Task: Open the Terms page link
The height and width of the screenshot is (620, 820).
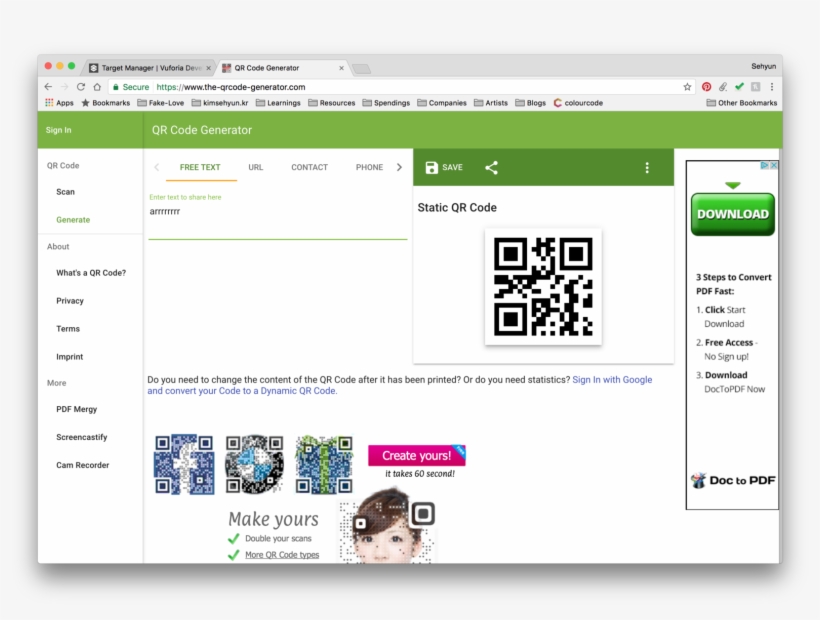Action: coord(68,329)
